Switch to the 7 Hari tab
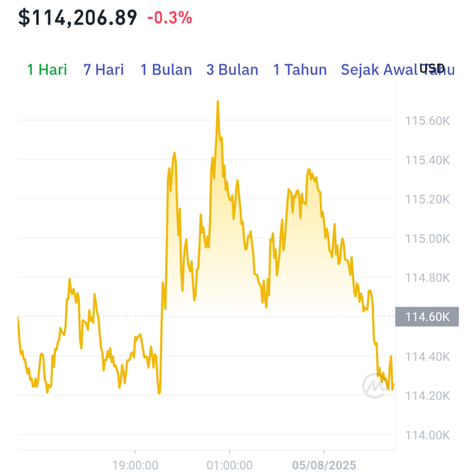 (x=103, y=70)
